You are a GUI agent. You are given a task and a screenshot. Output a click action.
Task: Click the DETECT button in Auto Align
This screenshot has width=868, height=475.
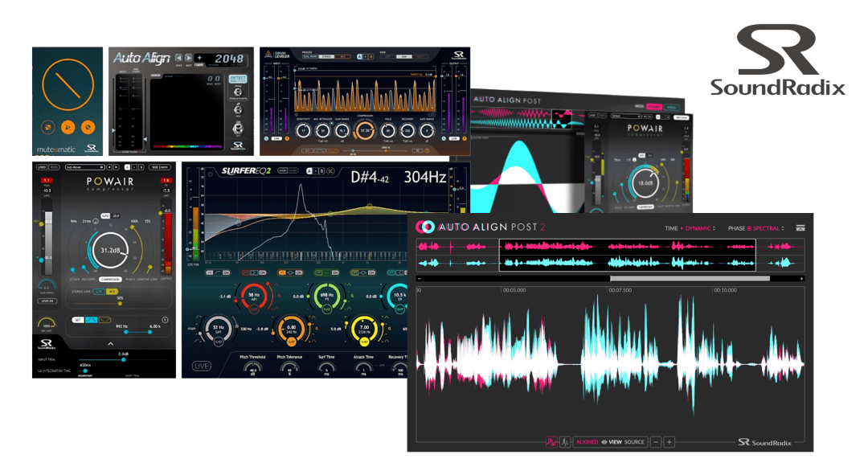click(238, 80)
